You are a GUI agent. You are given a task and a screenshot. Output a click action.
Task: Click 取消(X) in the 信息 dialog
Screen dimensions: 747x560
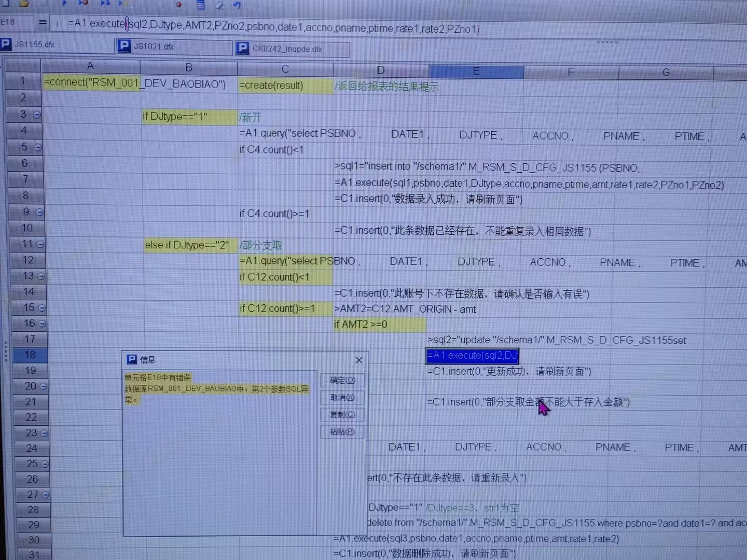pos(342,398)
